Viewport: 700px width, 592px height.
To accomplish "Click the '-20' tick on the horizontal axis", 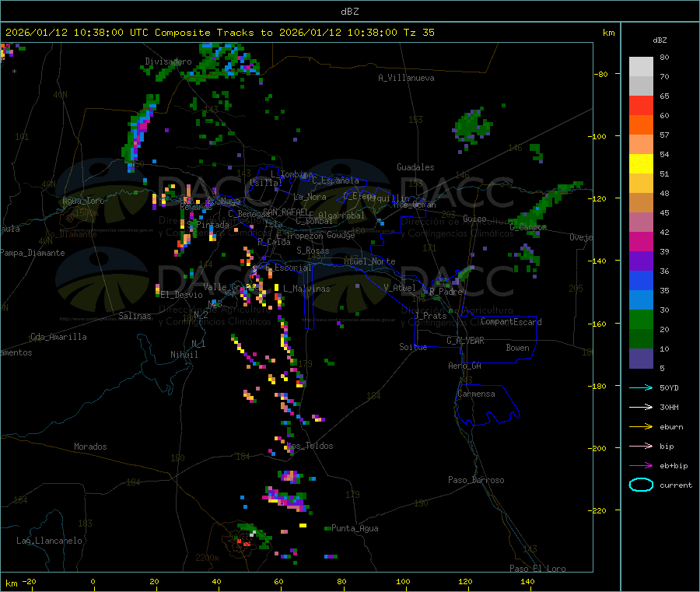I will pos(30,581).
